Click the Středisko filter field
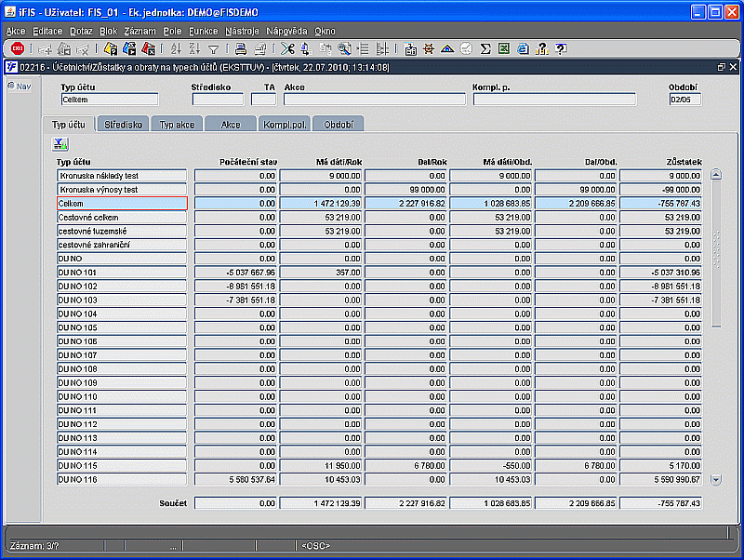 coord(218,100)
